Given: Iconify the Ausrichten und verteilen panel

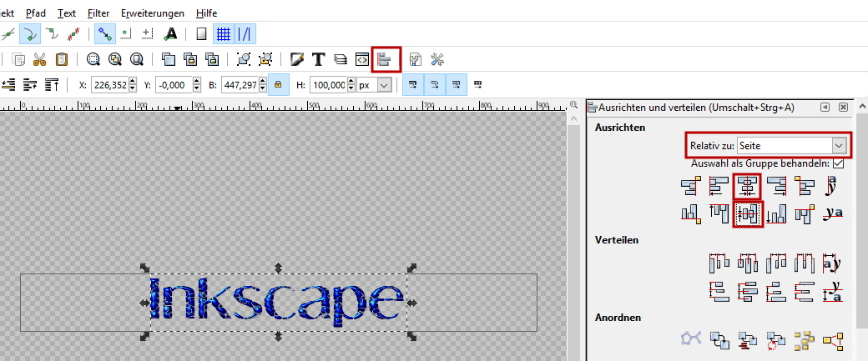Looking at the screenshot, I should tap(825, 108).
